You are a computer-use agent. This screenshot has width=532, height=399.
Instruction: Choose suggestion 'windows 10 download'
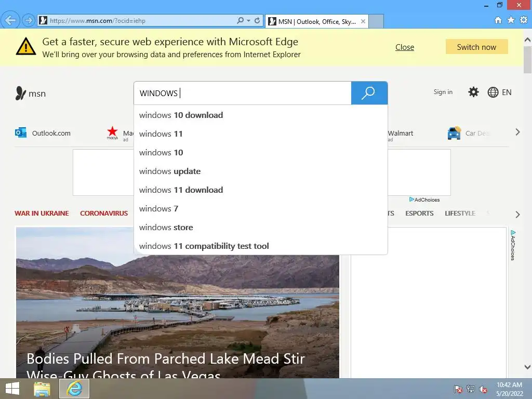pyautogui.click(x=261, y=115)
